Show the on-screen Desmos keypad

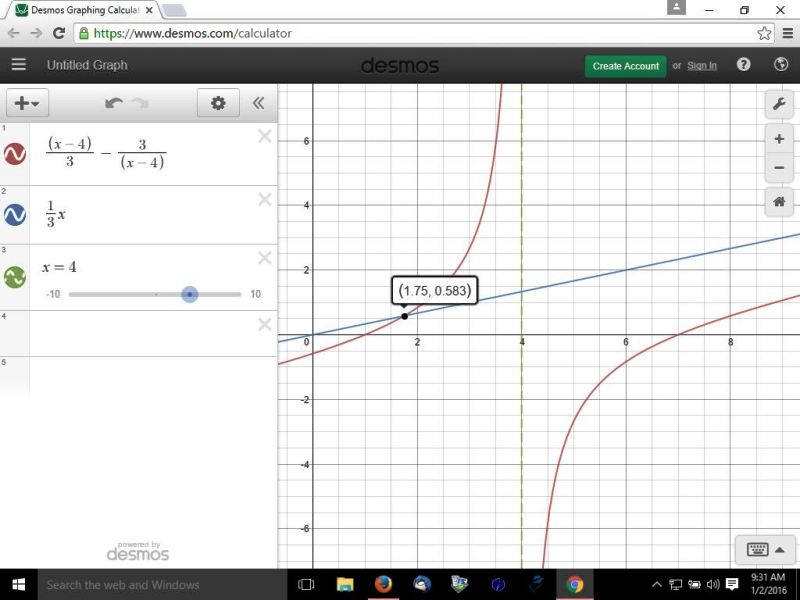765,549
